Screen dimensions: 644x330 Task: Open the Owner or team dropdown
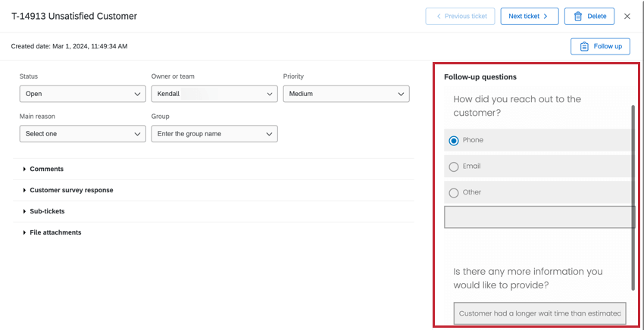click(214, 94)
